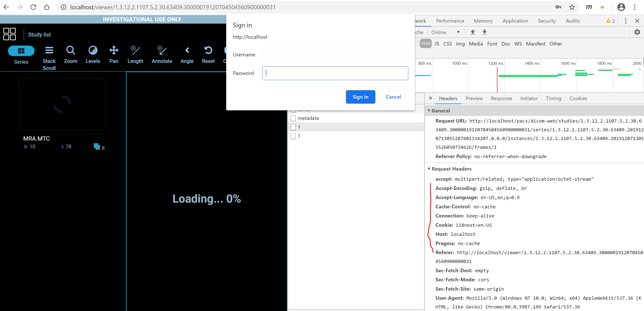Open the layout grid icon

pos(9,34)
